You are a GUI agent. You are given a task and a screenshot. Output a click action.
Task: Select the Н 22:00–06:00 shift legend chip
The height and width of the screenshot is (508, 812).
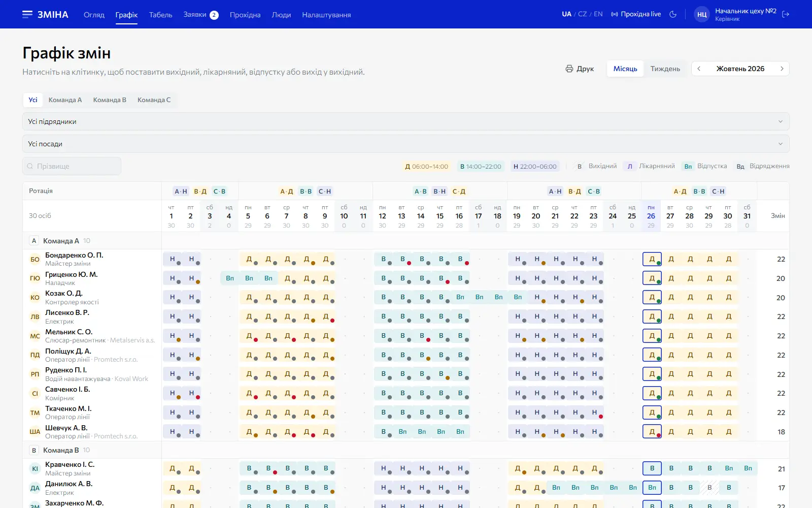coord(535,166)
